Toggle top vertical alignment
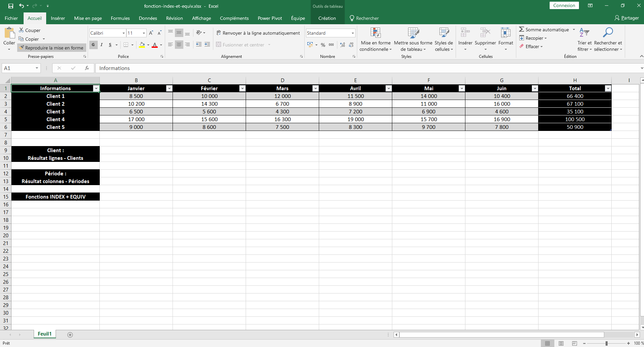The width and height of the screenshot is (644, 347). coord(171,33)
